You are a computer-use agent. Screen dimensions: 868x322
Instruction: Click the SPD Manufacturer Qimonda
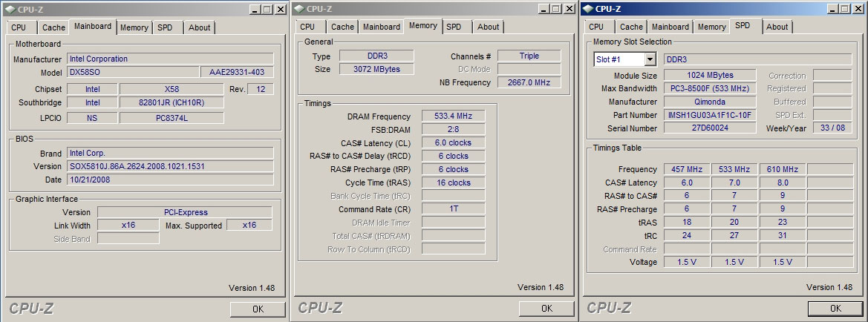[x=711, y=101]
